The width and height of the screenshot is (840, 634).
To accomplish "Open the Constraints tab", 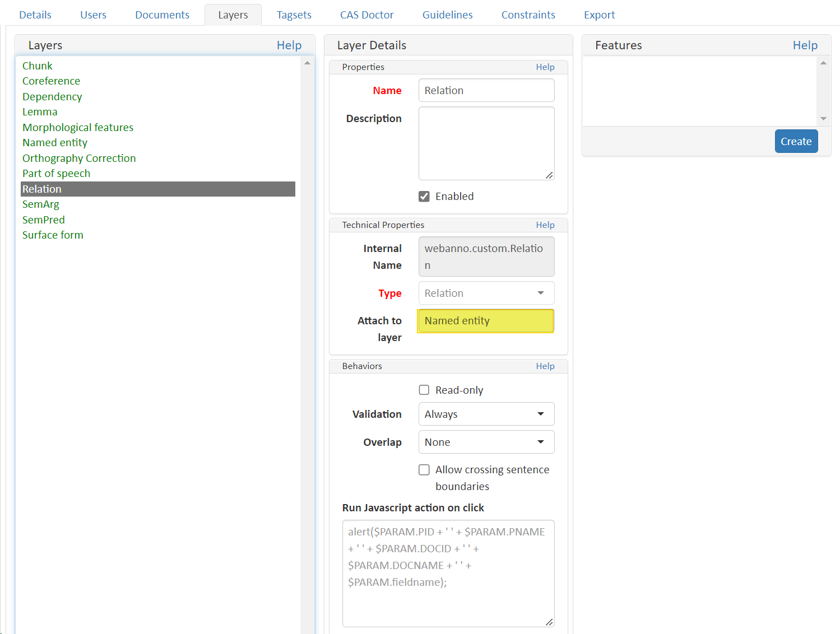I will click(528, 15).
